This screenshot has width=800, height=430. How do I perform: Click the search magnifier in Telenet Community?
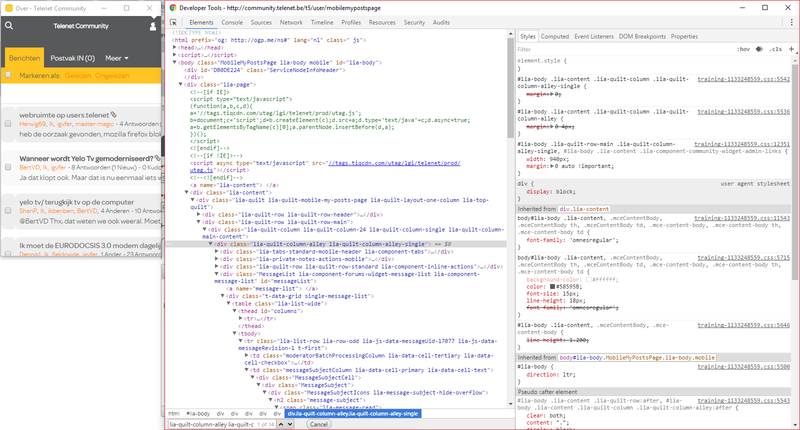pyautogui.click(x=9, y=26)
